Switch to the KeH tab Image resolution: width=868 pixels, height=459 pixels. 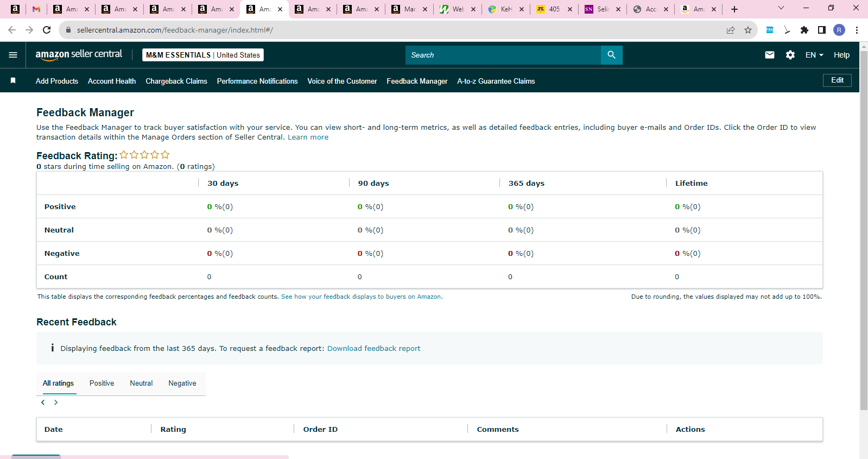[506, 9]
